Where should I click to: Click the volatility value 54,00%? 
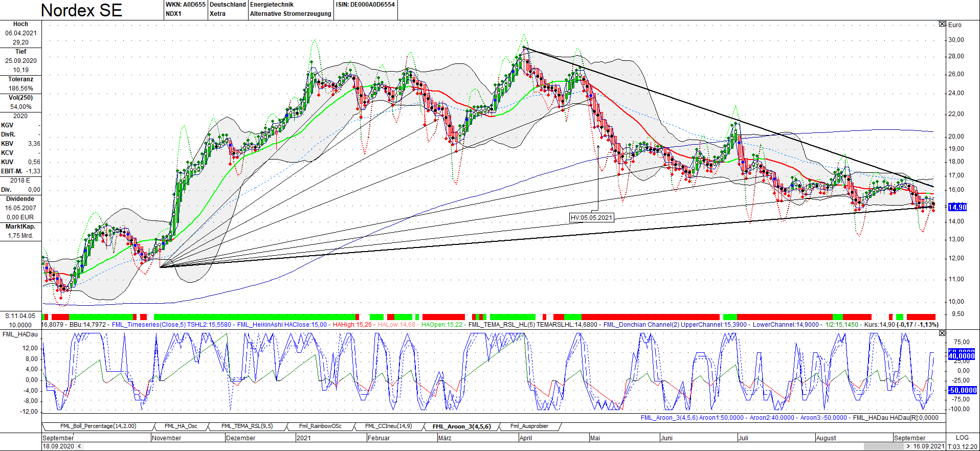click(x=21, y=107)
